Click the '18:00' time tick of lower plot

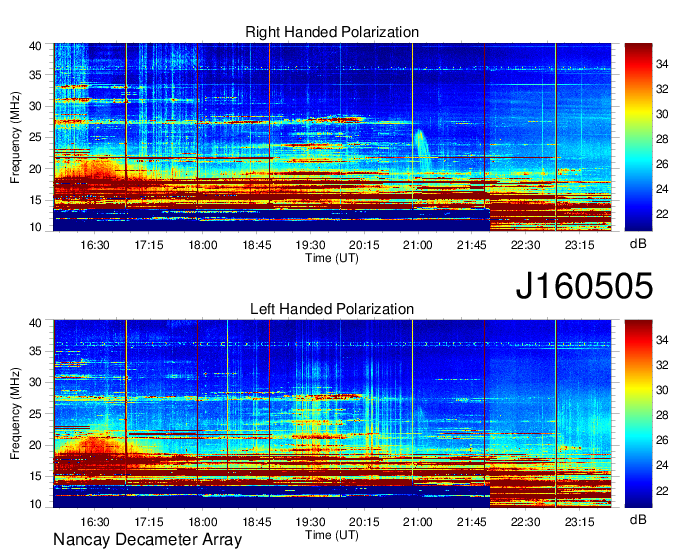pyautogui.click(x=203, y=522)
